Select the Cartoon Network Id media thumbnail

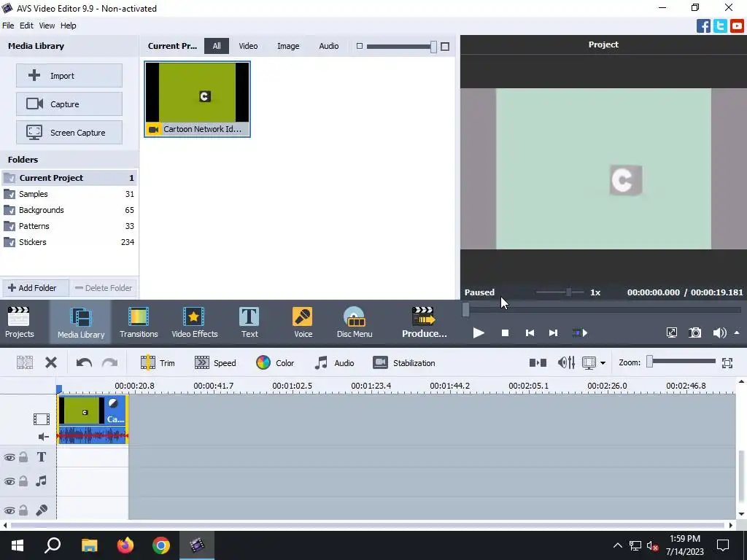tap(197, 99)
